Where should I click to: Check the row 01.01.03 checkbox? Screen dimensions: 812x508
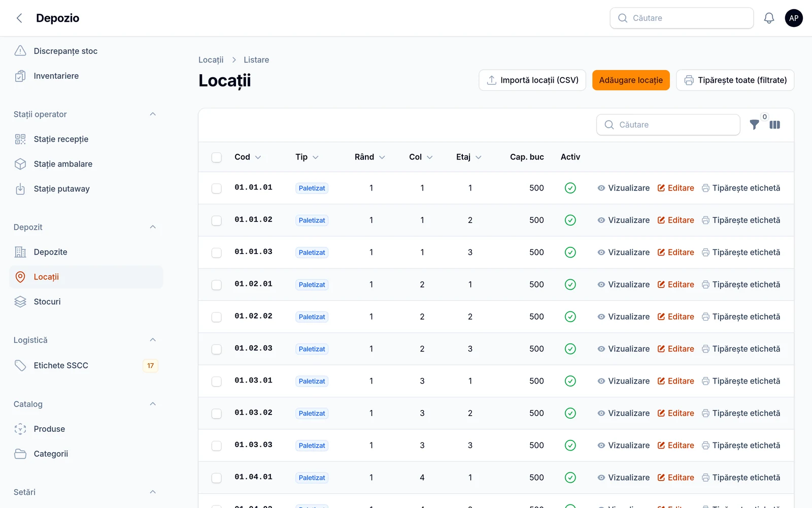[x=217, y=253]
